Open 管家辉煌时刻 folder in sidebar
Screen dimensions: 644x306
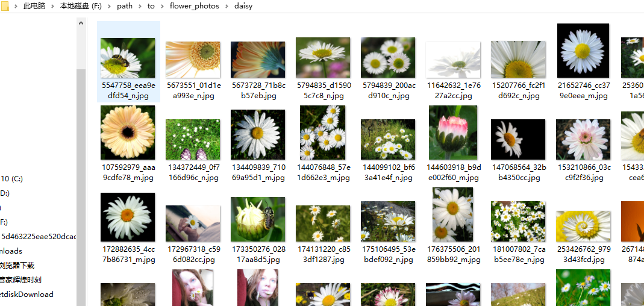(x=20, y=280)
